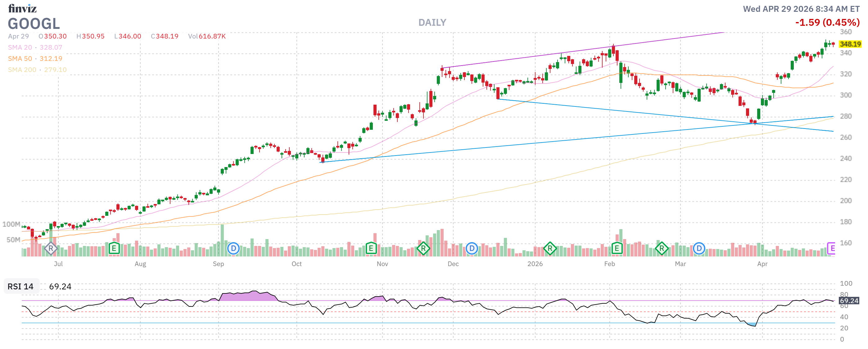
Task: Click the yellow 348.19 current price tag
Action: (x=850, y=44)
